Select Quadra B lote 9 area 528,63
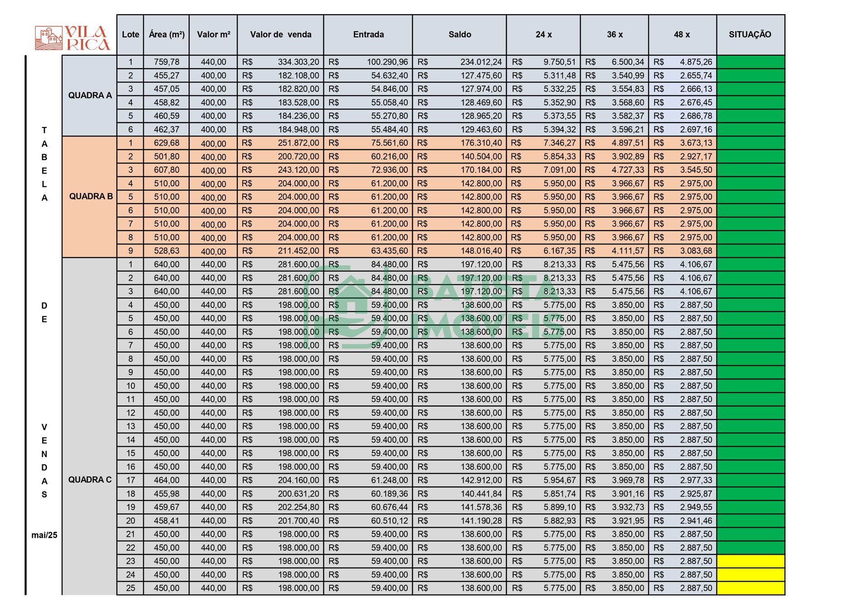 coord(166,251)
